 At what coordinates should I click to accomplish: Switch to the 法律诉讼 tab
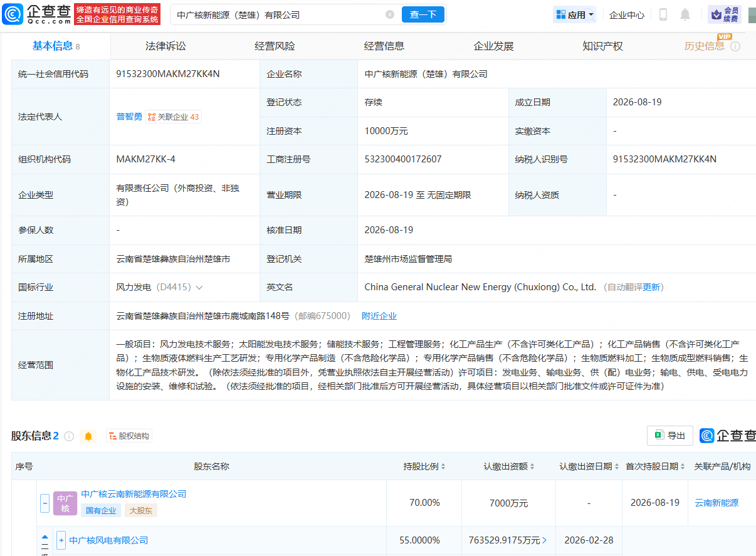coord(165,46)
